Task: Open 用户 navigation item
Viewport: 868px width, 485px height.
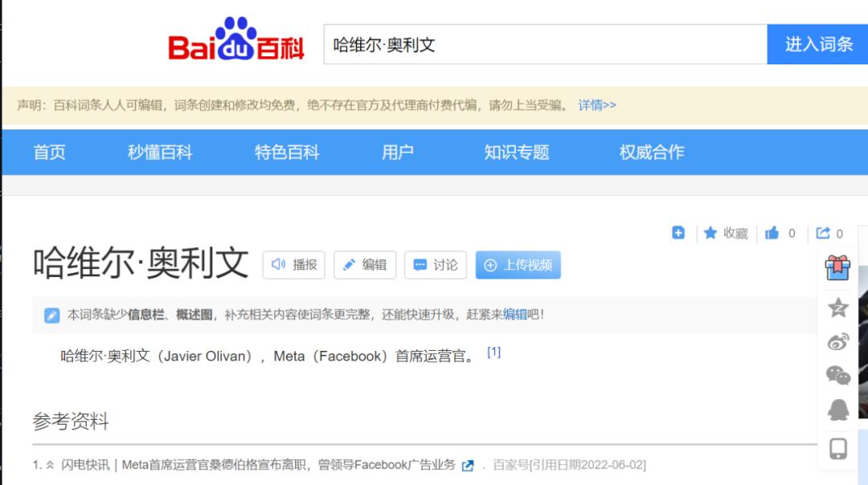Action: pyautogui.click(x=398, y=152)
